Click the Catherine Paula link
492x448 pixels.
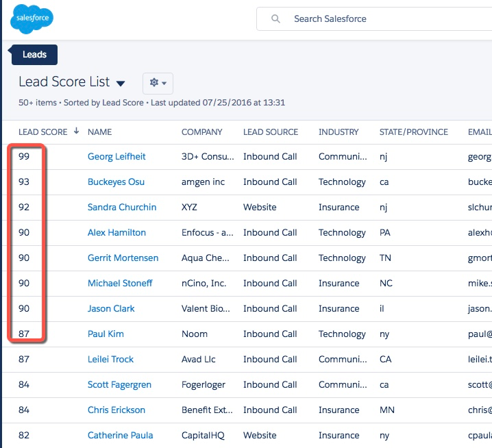120,436
